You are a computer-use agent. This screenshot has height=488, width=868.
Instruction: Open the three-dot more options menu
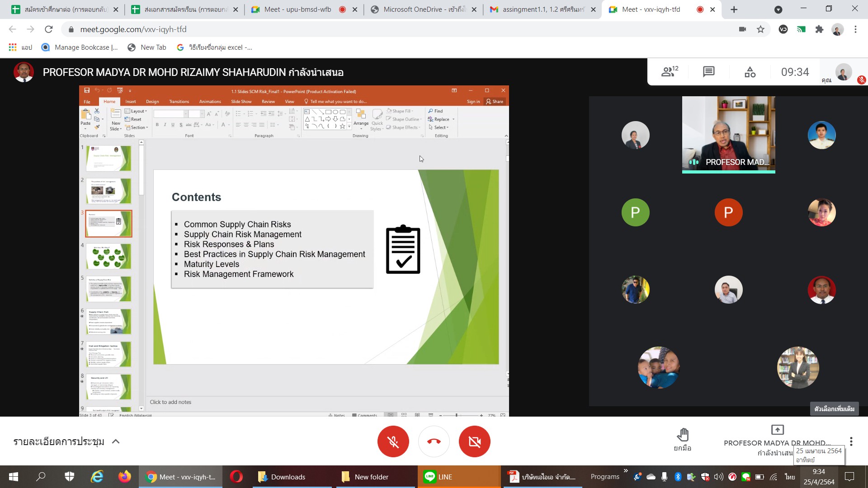coord(851,441)
